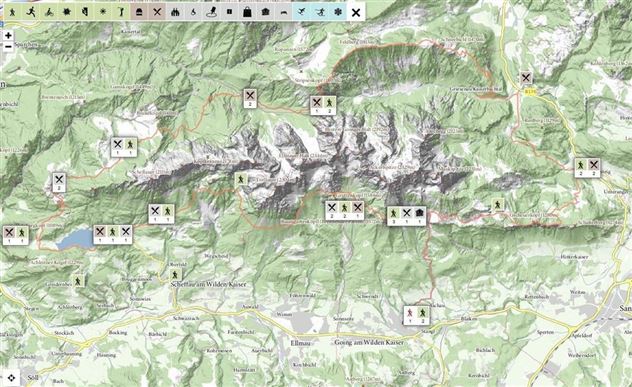Close the filter toolbar with the X button

point(356,12)
